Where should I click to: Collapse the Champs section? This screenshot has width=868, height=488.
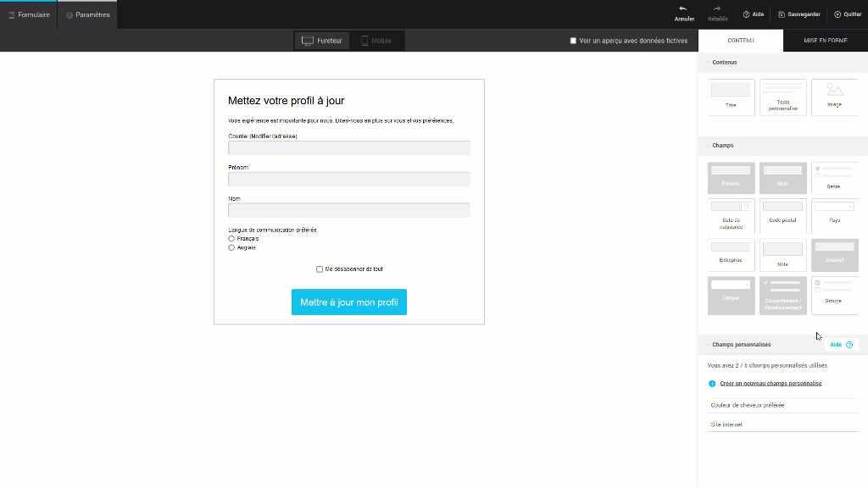[709, 146]
